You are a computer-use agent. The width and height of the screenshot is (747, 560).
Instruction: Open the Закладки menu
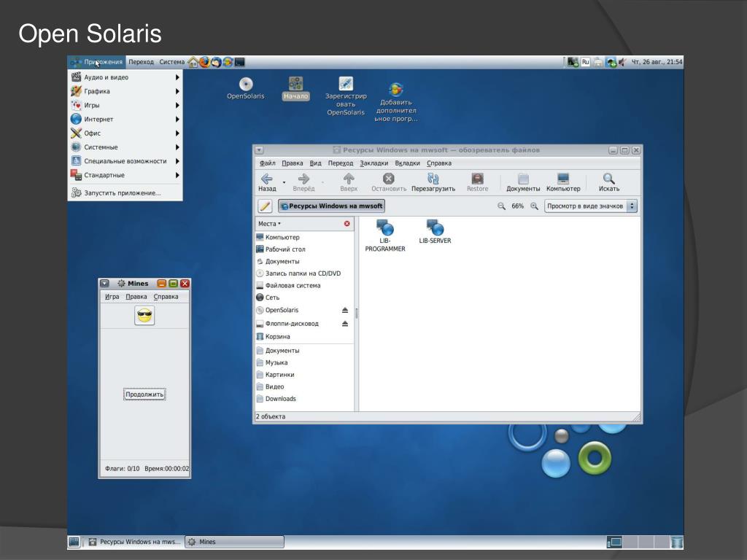coord(374,163)
